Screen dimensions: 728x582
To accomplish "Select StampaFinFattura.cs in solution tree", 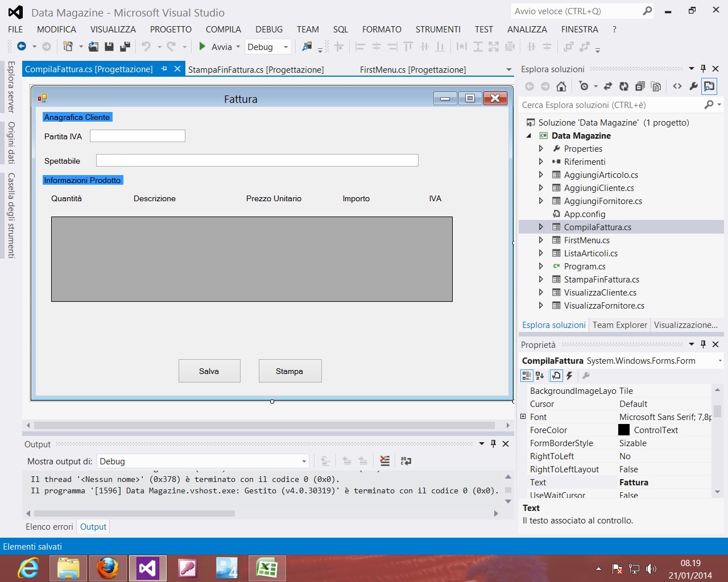I will [601, 279].
